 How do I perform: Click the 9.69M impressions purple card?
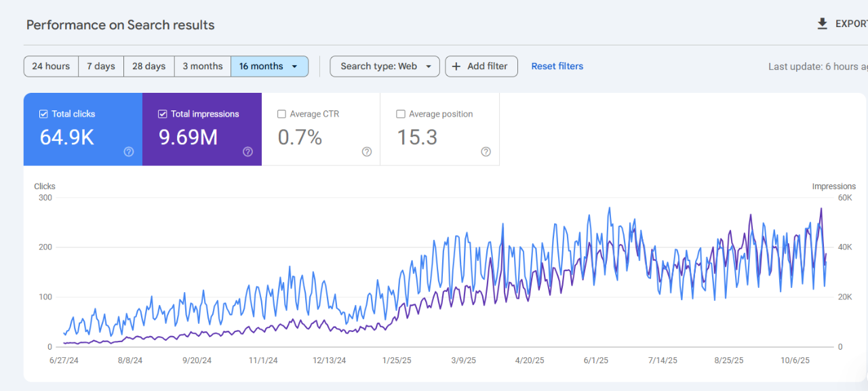click(x=201, y=129)
